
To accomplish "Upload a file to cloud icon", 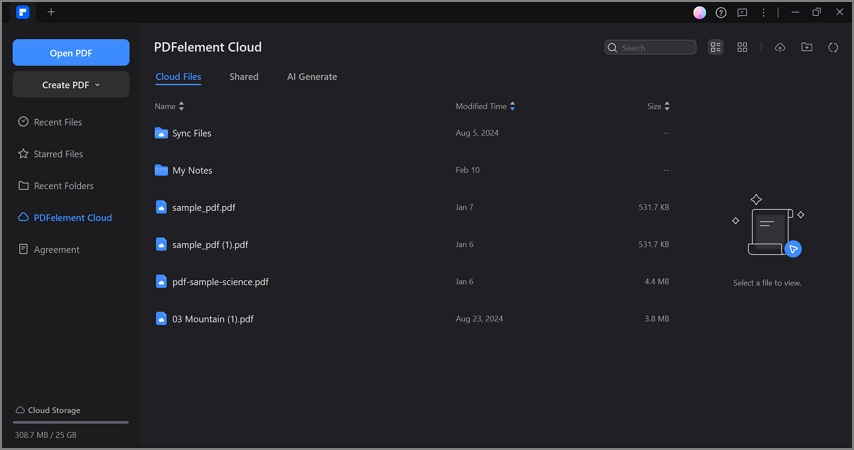I will (780, 47).
